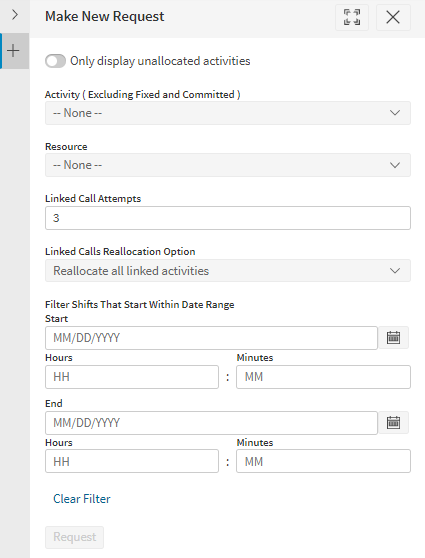Click the Start Minutes field

click(323, 377)
